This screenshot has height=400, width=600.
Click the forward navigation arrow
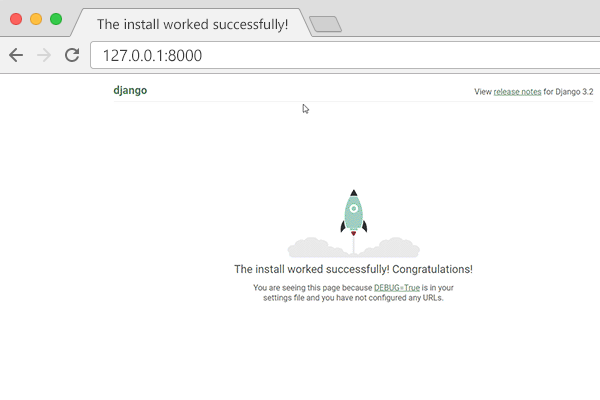pyautogui.click(x=43, y=55)
